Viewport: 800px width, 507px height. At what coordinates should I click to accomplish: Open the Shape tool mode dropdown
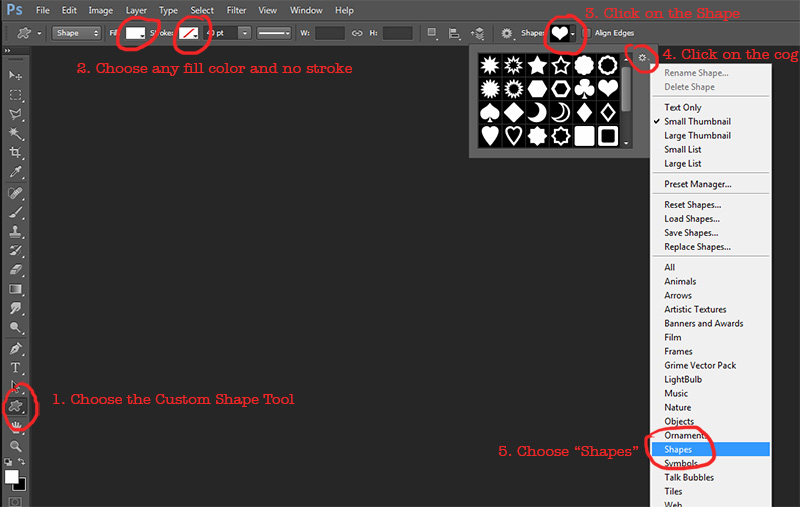tap(78, 33)
